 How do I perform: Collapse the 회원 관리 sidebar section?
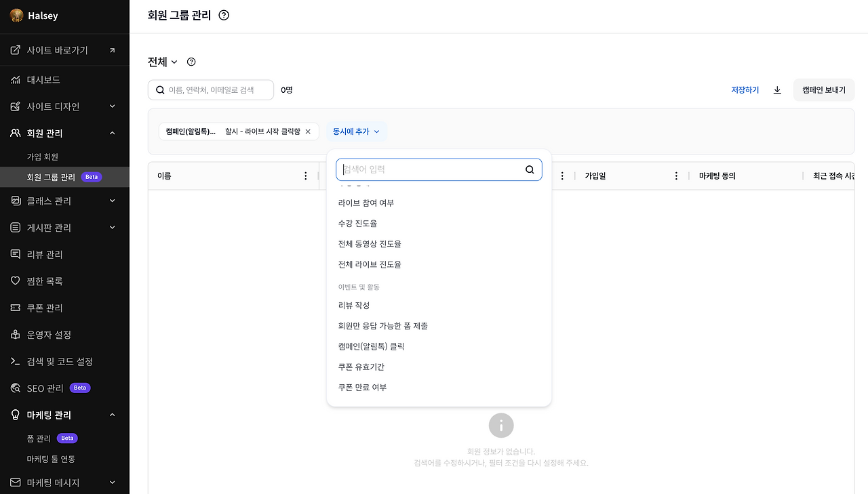click(112, 132)
